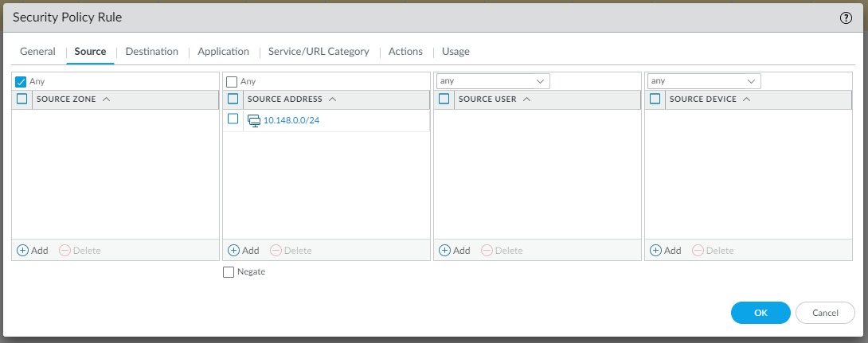Click the Add plus icon under Source Zone
This screenshot has width=868, height=343.
(x=22, y=250)
